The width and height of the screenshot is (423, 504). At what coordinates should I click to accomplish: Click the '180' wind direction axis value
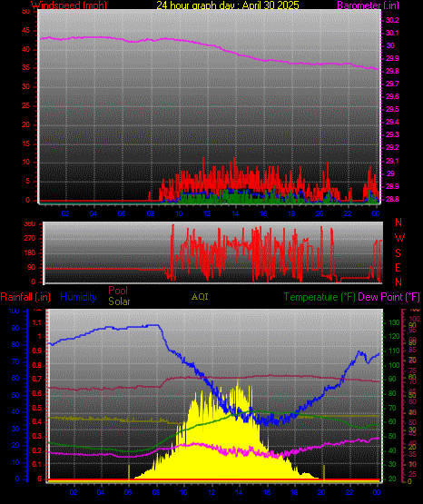pos(30,253)
